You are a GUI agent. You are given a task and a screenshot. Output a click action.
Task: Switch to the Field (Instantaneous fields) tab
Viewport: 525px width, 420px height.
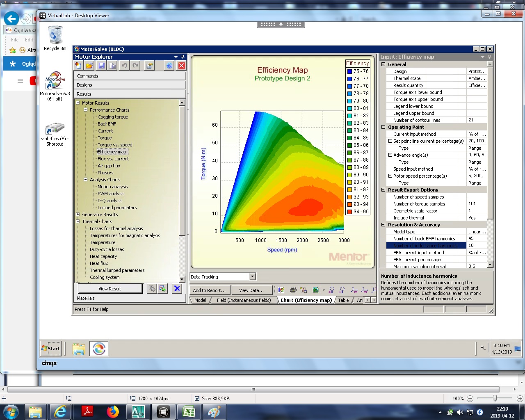click(x=244, y=300)
